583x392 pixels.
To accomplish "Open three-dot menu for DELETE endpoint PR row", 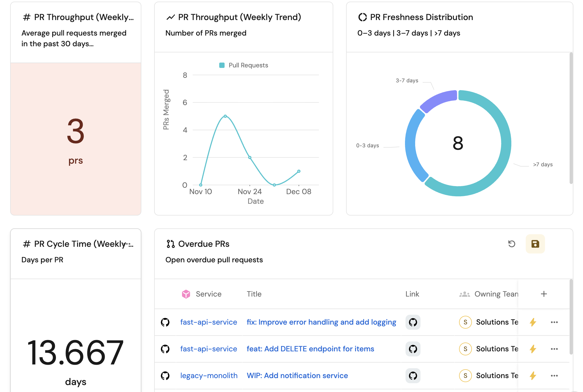I will tap(554, 349).
